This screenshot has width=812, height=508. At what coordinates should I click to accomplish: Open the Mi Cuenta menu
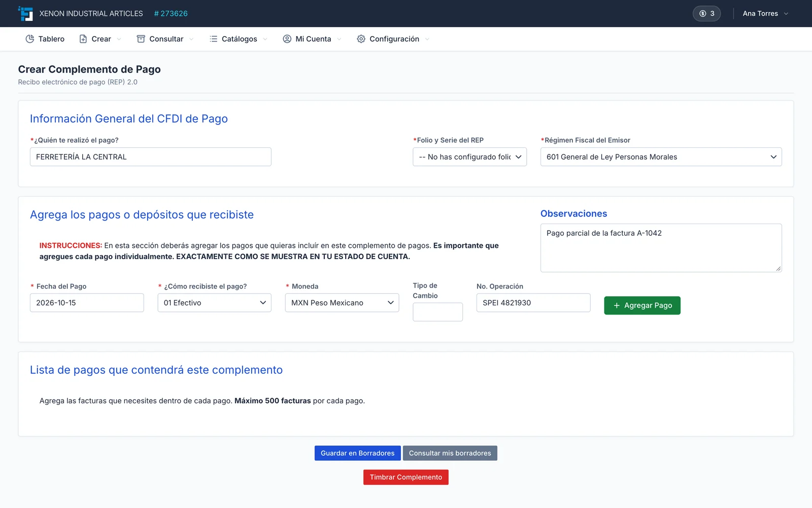[312, 39]
